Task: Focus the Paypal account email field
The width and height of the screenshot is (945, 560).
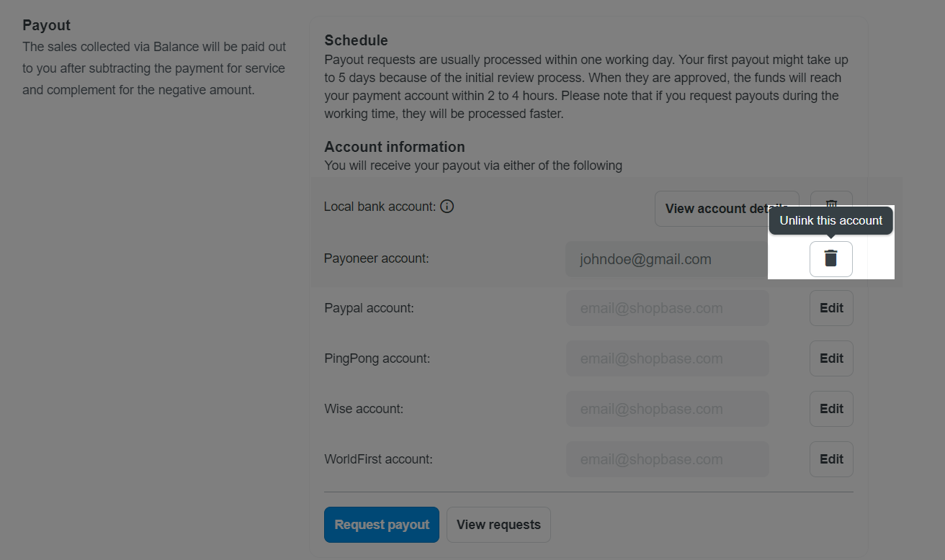Action: (x=667, y=308)
